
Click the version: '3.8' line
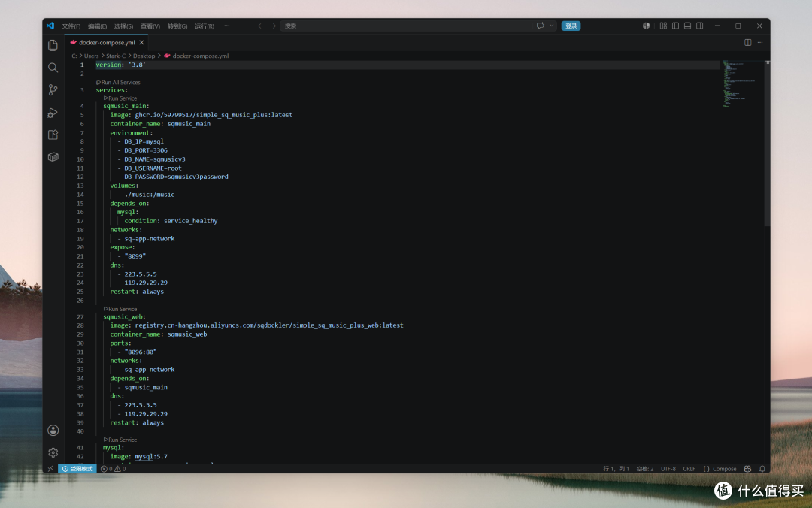point(120,65)
